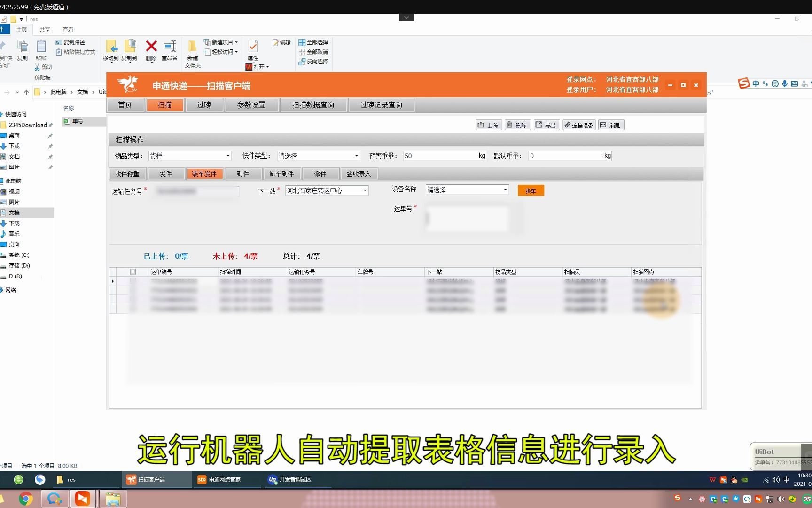Viewport: 812px width, 508px height.
Task: Click the 开发者调试区 taskbar item
Action: pos(297,480)
